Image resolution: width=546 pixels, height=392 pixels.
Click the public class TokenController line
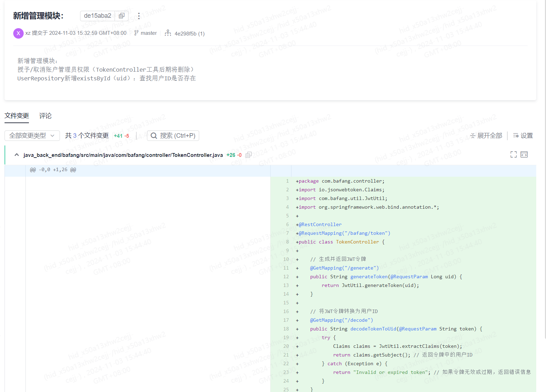coord(340,242)
